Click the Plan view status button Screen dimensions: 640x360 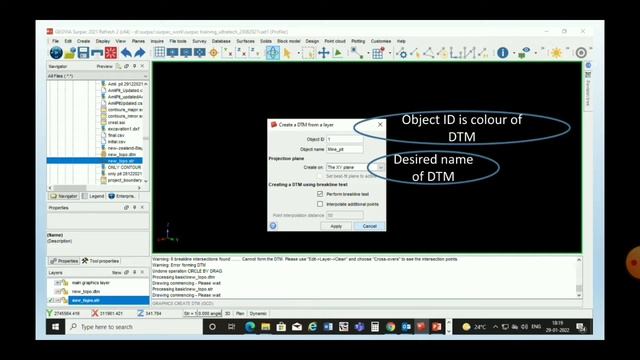(240, 313)
